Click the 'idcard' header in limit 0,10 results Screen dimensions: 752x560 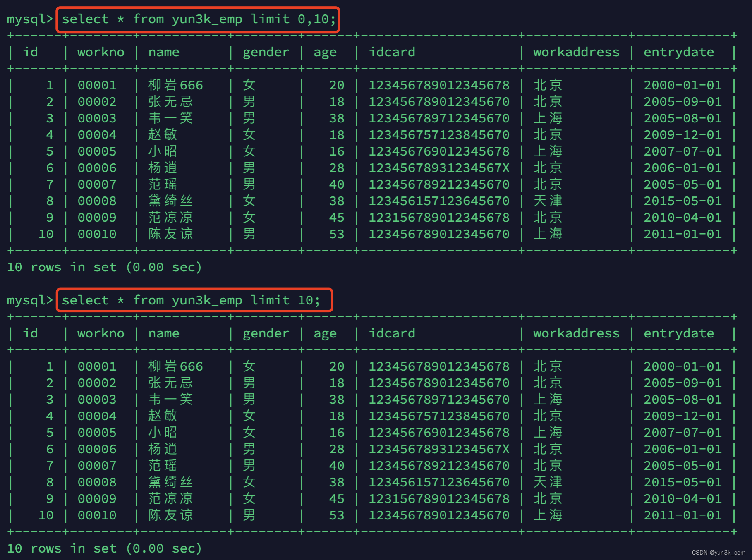392,52
